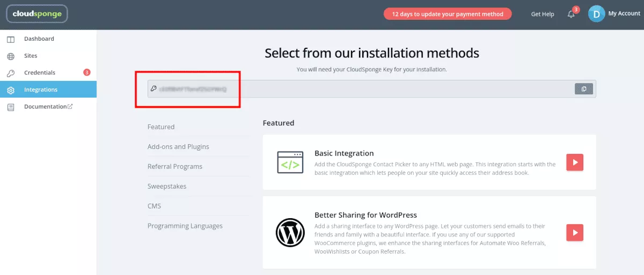Click the WordPress logo icon
This screenshot has height=275, width=644.
click(290, 232)
